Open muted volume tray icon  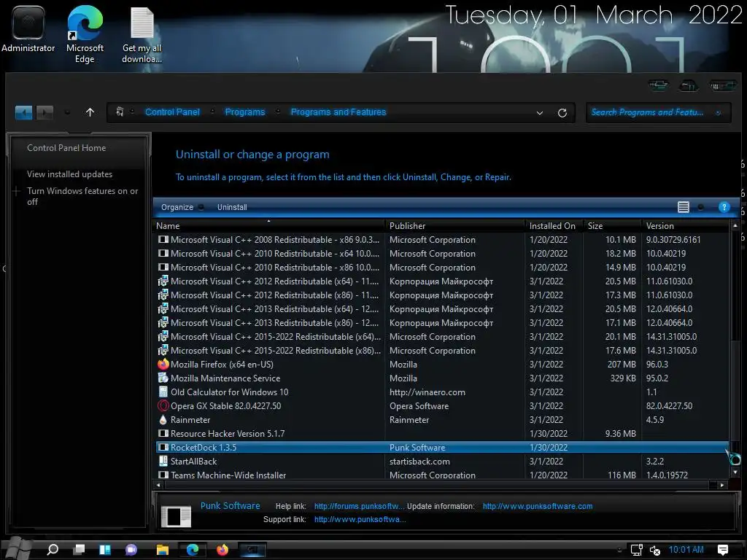(x=655, y=550)
